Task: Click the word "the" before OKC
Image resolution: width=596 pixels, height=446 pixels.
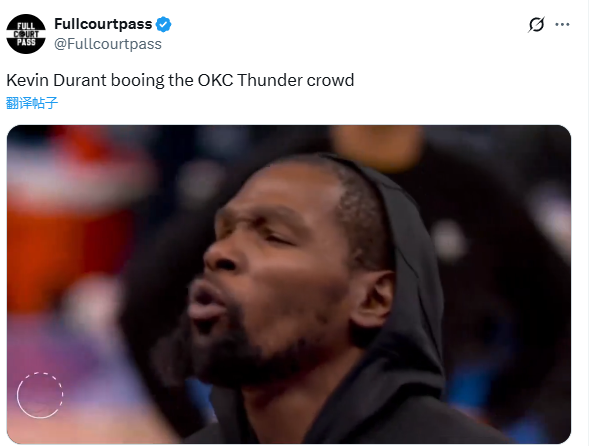Action: 181,80
